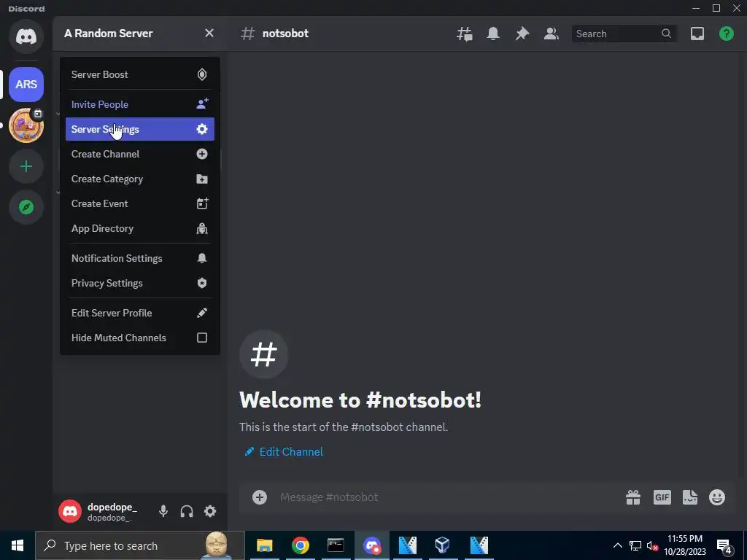Open Explore Discoverable Servers compass icon
Viewport: 747px width, 560px height.
click(x=26, y=207)
